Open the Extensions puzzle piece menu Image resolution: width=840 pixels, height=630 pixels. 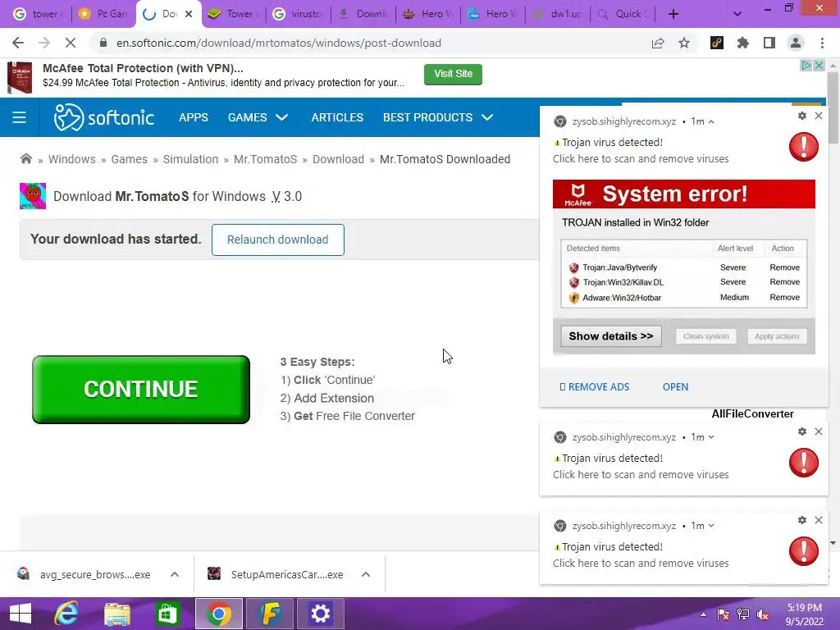pyautogui.click(x=743, y=43)
